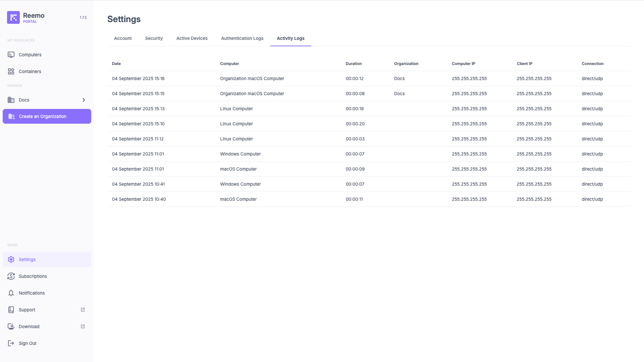Click the Date column header
The image size is (644, 362).
[x=116, y=64]
